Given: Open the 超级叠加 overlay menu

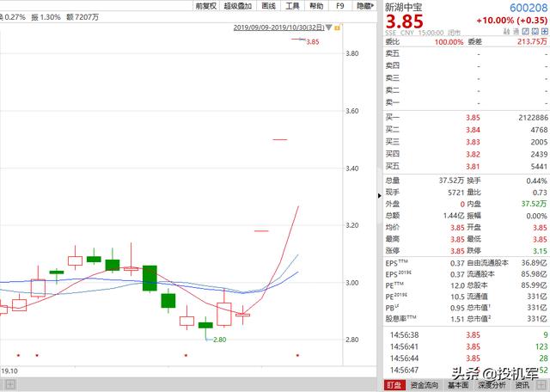Looking at the screenshot, I should (238, 6).
